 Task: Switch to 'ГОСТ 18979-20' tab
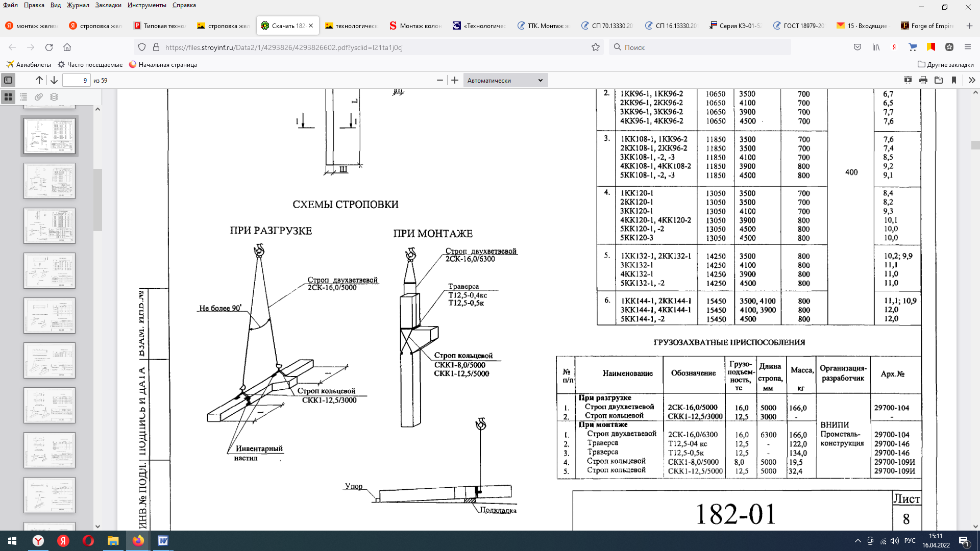799,26
